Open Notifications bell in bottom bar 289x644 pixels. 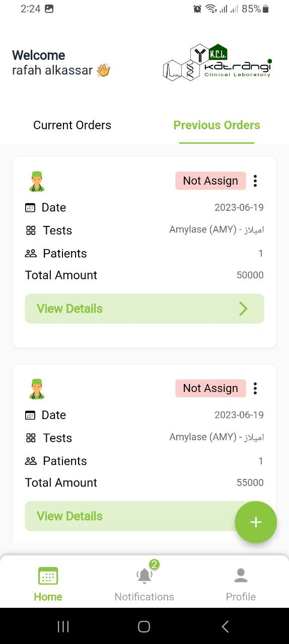(x=144, y=575)
